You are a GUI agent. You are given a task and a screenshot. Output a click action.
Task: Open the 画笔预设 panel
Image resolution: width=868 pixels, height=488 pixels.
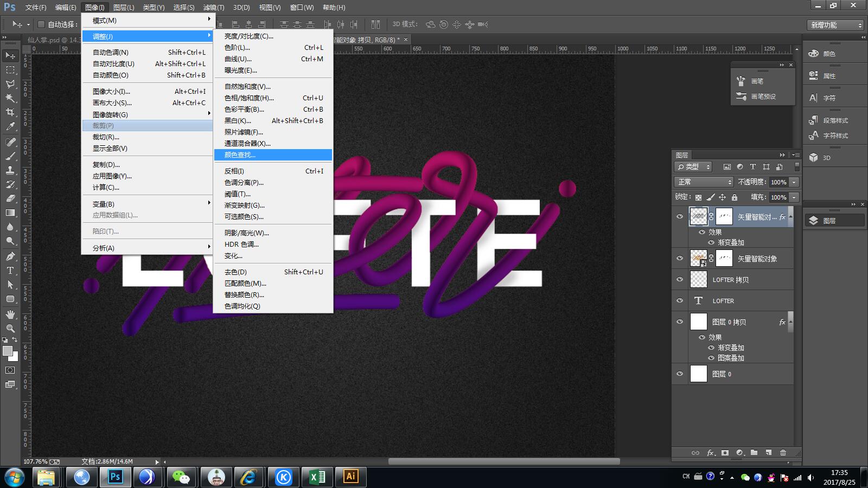click(x=762, y=97)
